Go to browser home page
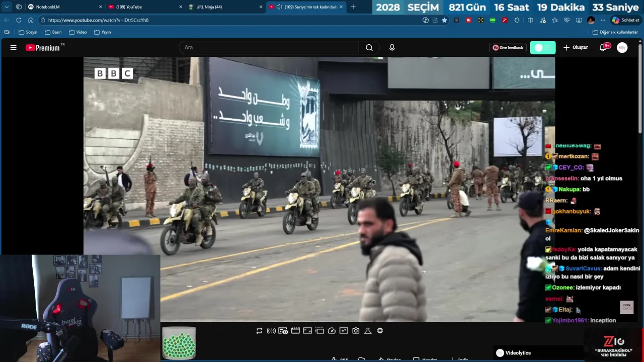 (x=31, y=20)
